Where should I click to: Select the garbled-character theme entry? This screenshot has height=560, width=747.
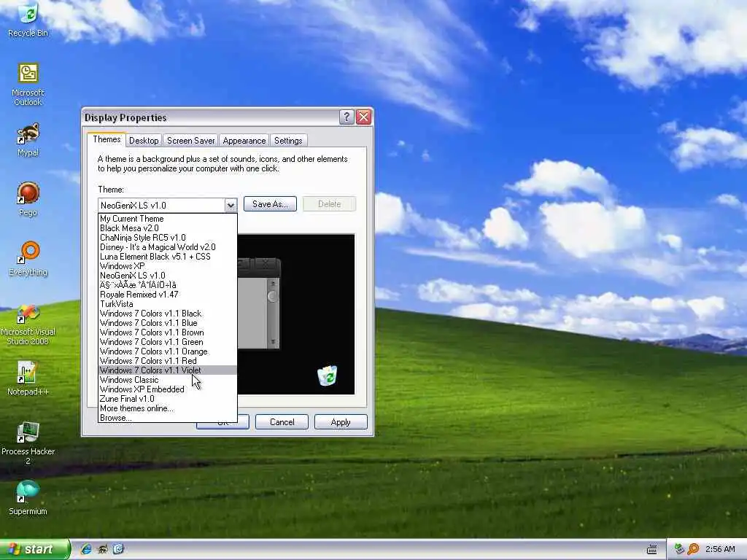[x=168, y=285]
